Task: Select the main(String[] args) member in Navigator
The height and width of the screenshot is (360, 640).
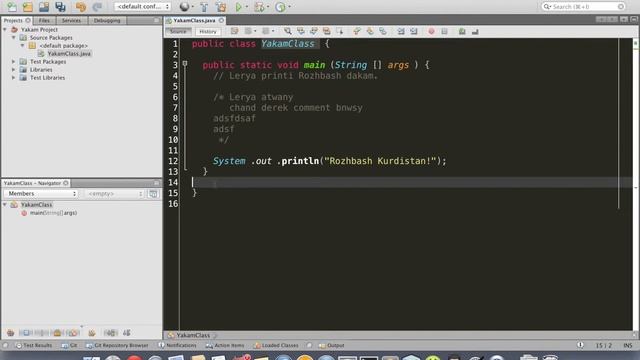Action: click(53, 213)
